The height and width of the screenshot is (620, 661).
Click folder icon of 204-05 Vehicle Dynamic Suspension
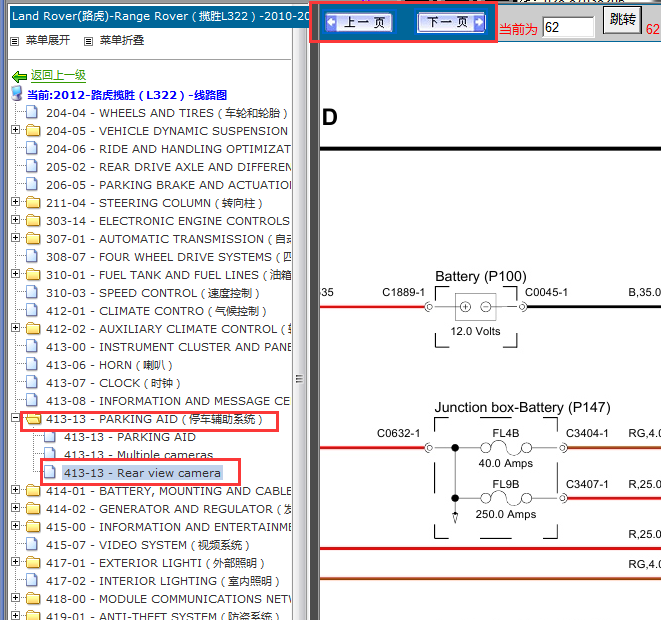(33, 130)
